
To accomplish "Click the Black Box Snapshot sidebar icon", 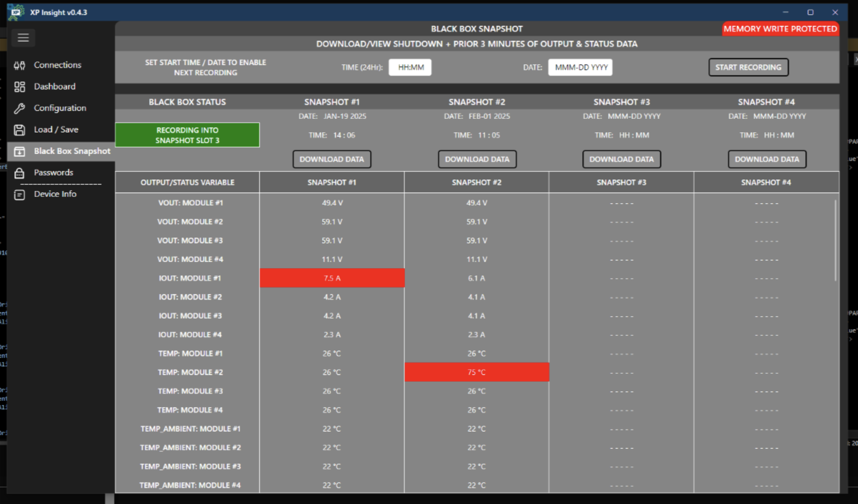I will (x=19, y=151).
